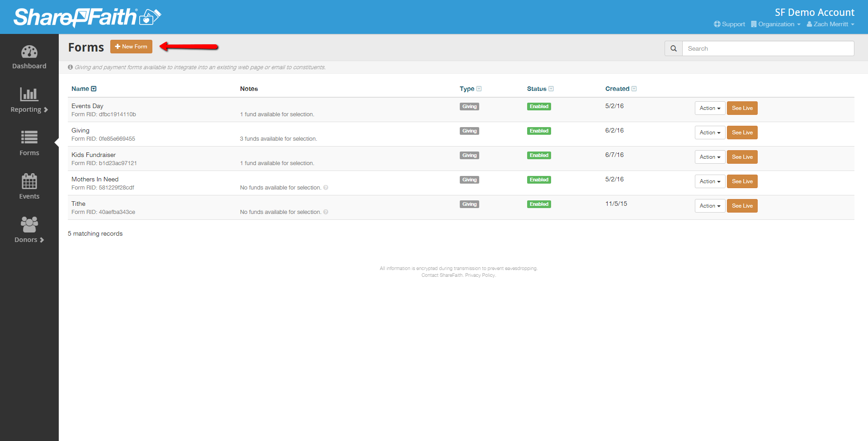Click the Donors people icon
Screen dimensions: 868x441
29,224
